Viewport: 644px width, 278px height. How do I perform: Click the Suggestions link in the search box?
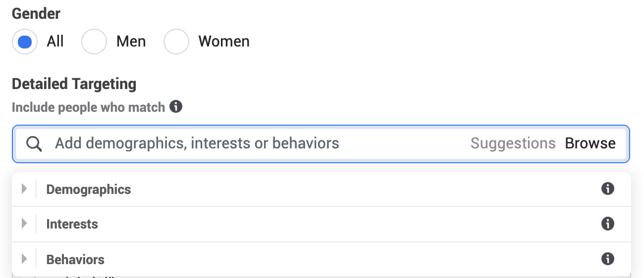pyautogui.click(x=513, y=143)
